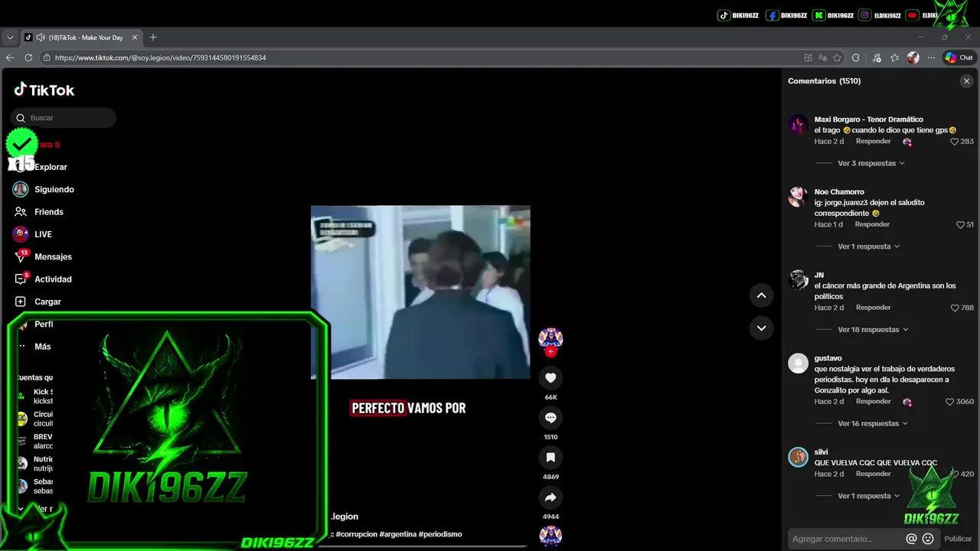Like Maxi Borgaro's comment with 283 likes
980x551 pixels.
954,142
